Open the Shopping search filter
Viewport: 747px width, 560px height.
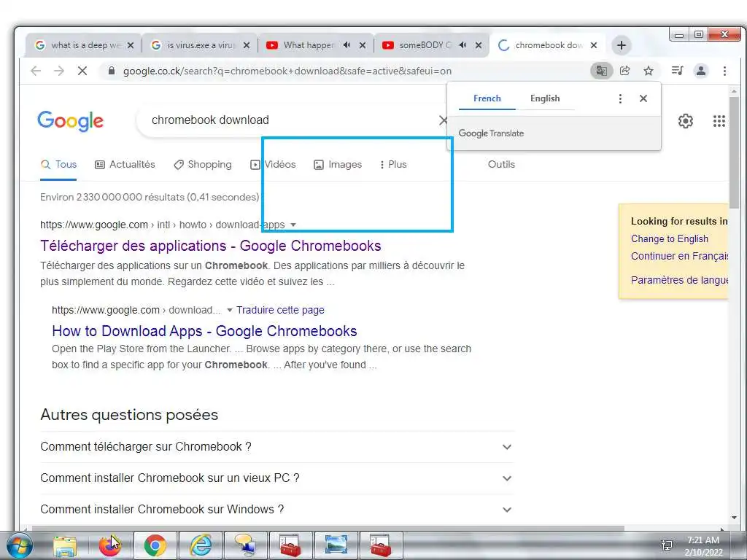tap(203, 164)
